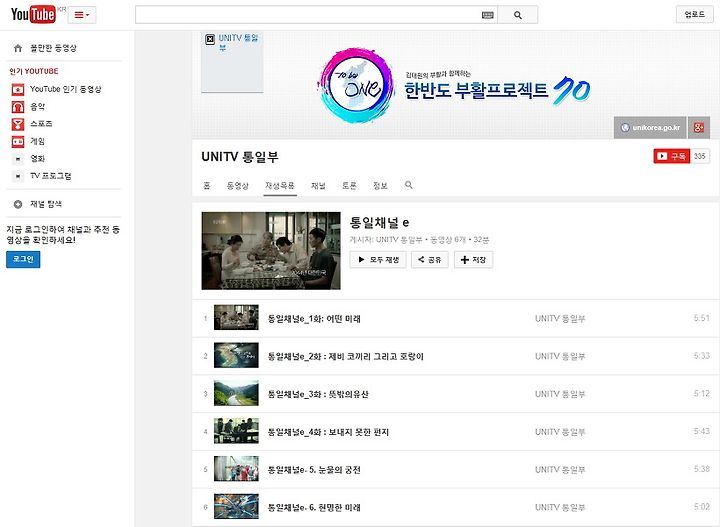Click duration 5:43 of the fourth video
The height and width of the screenshot is (527, 720).
click(702, 431)
